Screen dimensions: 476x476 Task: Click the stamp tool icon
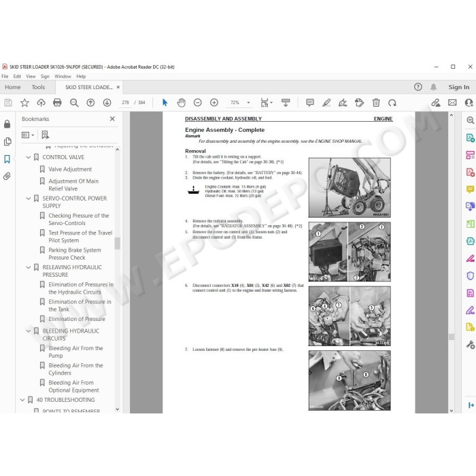tap(360, 103)
